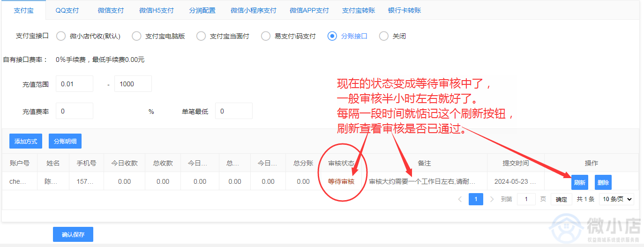Click the 手机号 column header

pyautogui.click(x=86, y=163)
